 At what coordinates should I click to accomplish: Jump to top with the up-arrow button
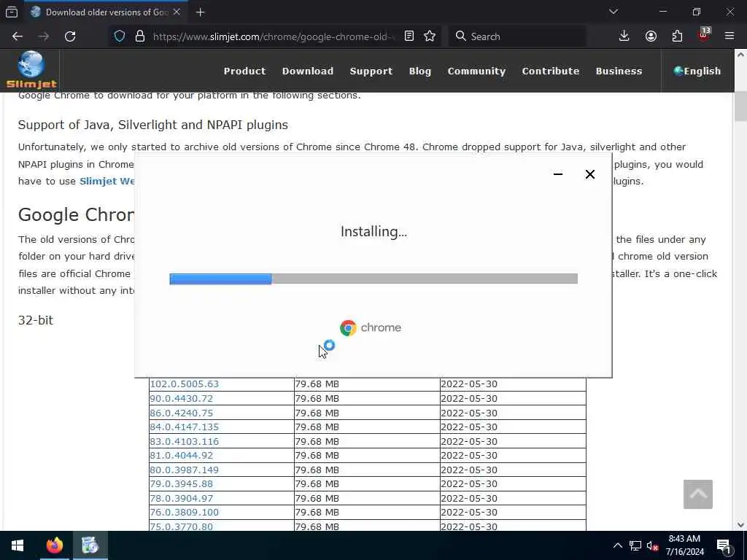pyautogui.click(x=698, y=494)
